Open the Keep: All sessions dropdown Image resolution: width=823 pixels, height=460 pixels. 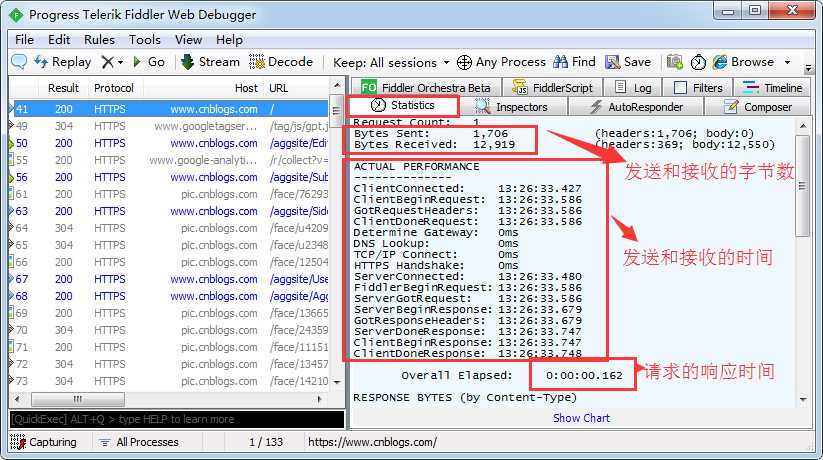[x=391, y=62]
